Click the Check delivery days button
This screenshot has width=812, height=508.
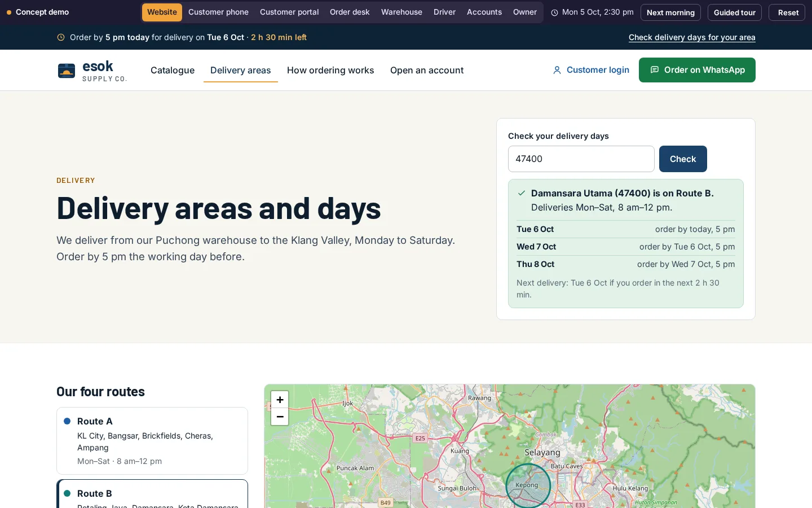coord(683,159)
